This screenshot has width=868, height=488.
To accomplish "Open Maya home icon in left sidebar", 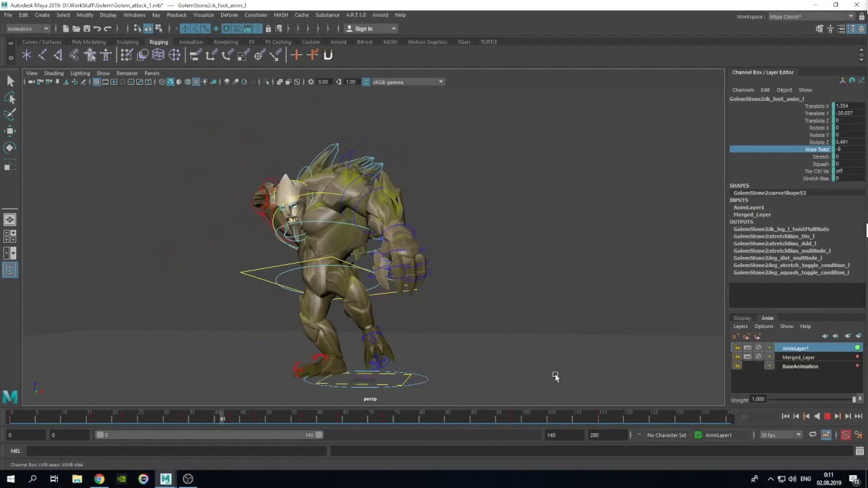I will (9, 396).
